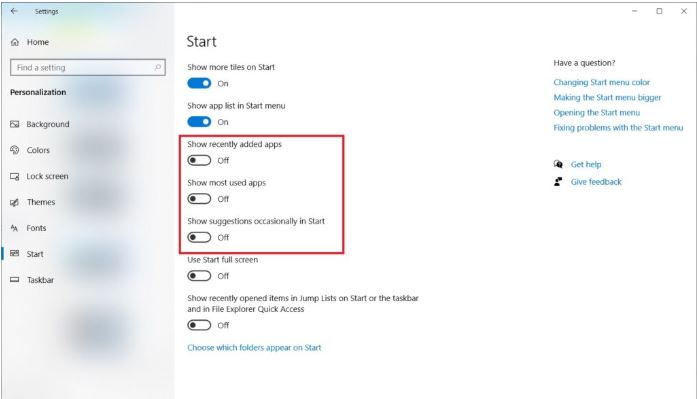Image resolution: width=697 pixels, height=399 pixels.
Task: Open Opening the Start menu help link
Action: [597, 112]
